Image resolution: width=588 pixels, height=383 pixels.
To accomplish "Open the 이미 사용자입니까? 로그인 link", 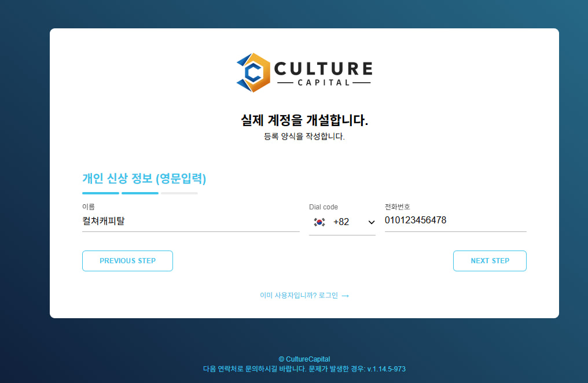I will [304, 295].
